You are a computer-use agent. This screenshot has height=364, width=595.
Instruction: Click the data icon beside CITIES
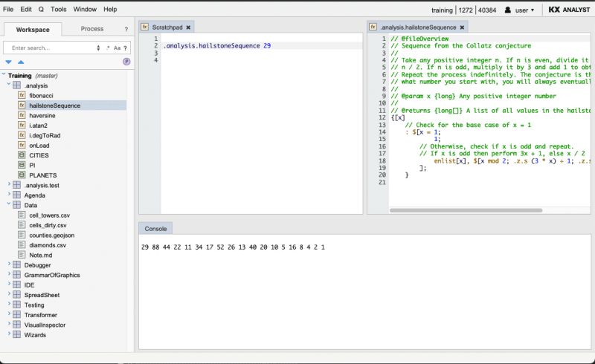[22, 155]
